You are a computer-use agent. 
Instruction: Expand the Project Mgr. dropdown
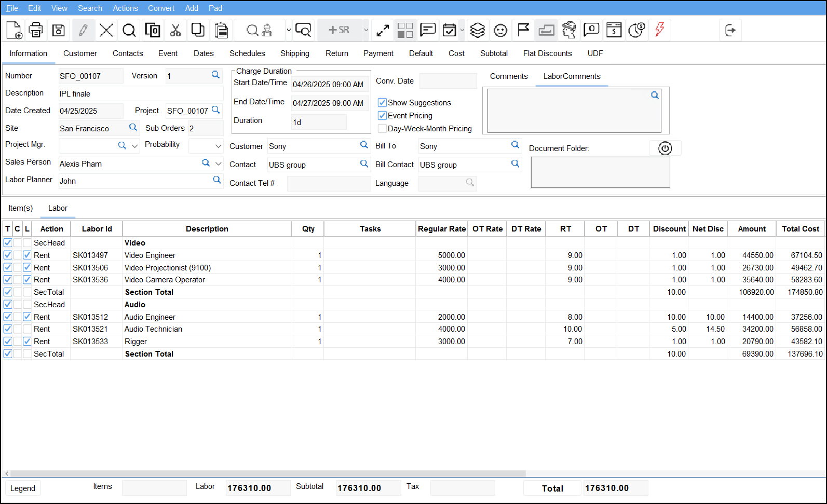(135, 146)
